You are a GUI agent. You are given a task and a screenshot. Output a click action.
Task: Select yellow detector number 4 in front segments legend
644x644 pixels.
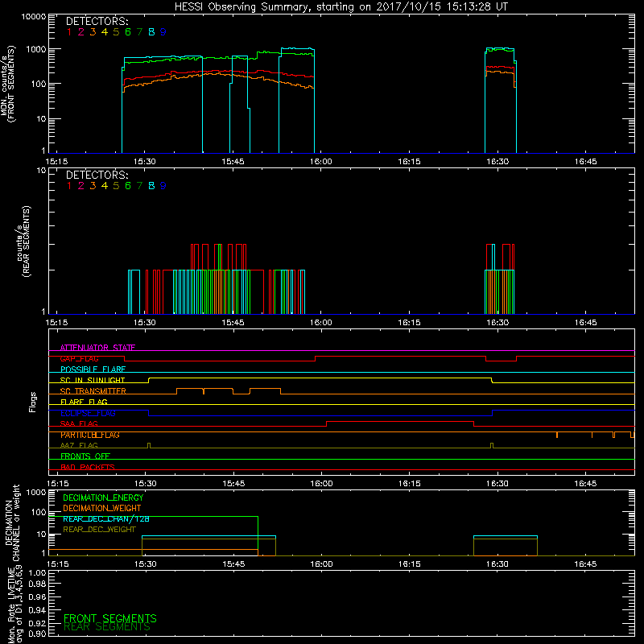[105, 32]
